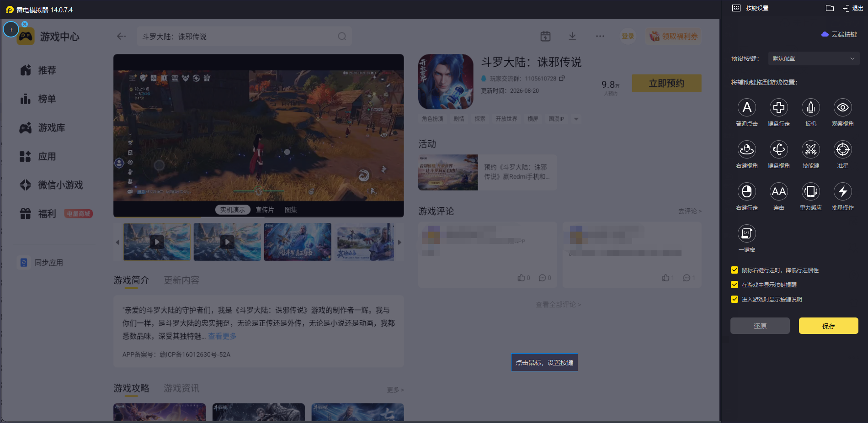Select the 右键行走 right-click walk icon

pos(747,192)
